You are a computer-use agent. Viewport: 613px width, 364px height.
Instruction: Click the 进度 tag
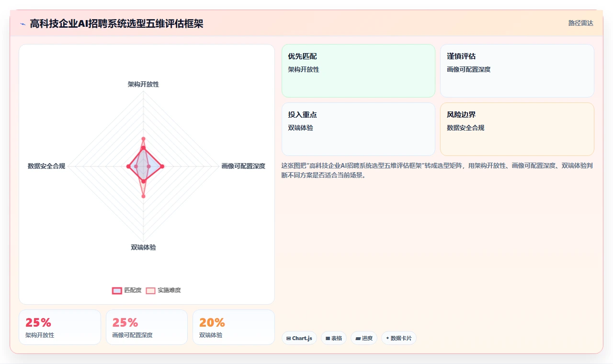(x=364, y=338)
